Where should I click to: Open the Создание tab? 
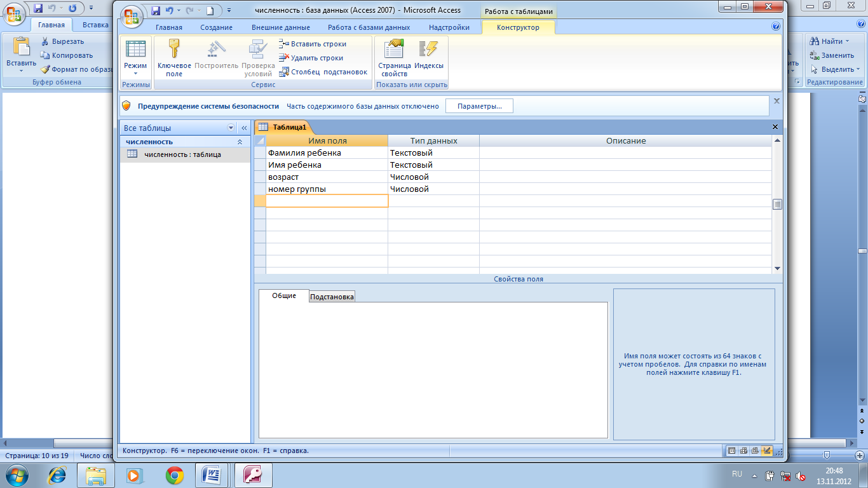pos(216,27)
